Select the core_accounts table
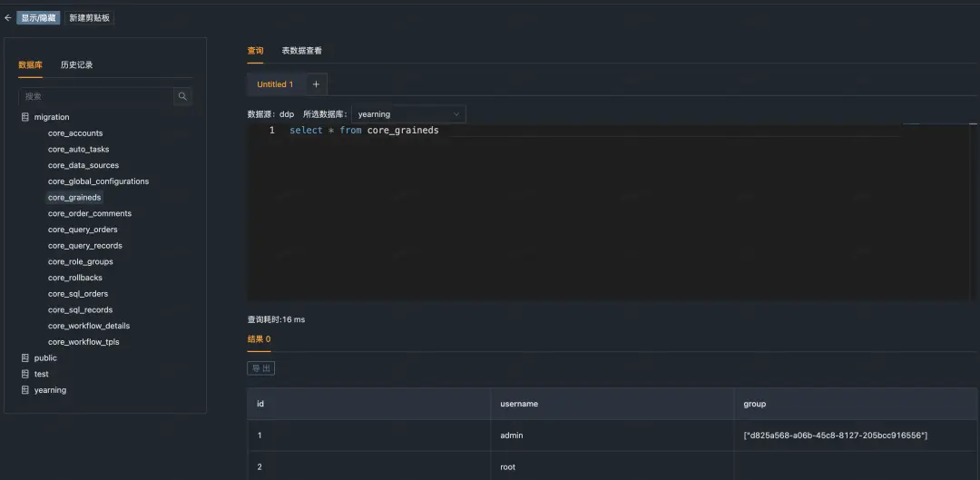Viewport: 980px width, 480px height. coord(75,133)
